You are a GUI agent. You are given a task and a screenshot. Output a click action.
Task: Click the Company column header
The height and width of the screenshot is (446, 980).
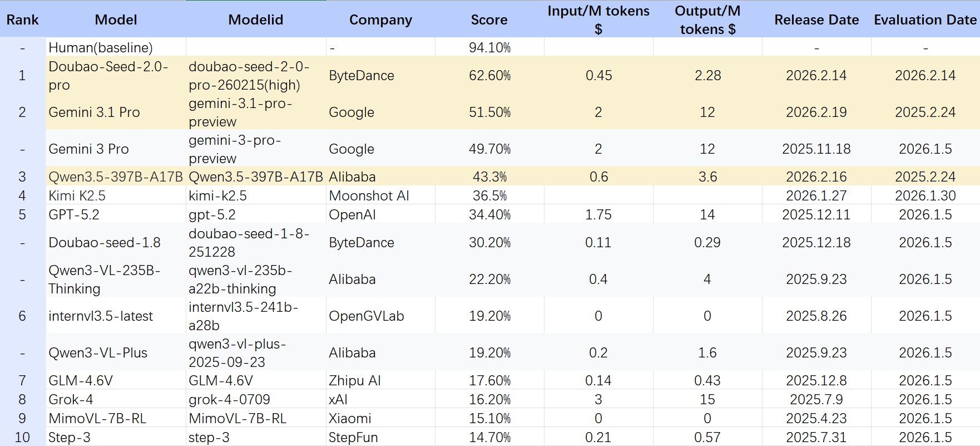(380, 20)
